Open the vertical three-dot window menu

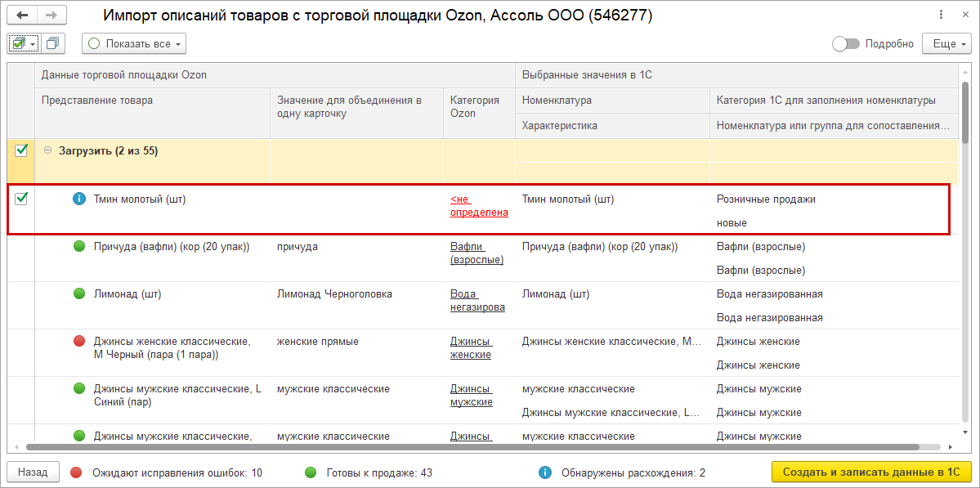point(940,16)
